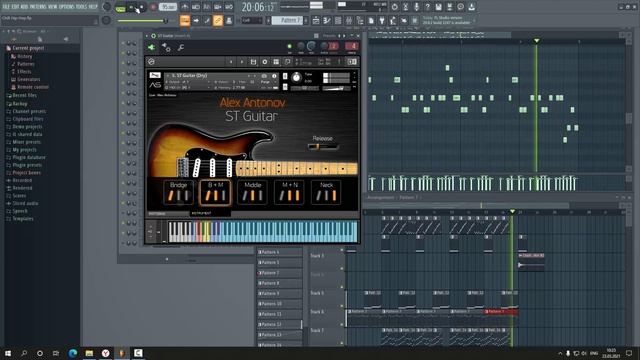Open History in browser tree
The width and height of the screenshot is (640, 360).
[x=24, y=56]
